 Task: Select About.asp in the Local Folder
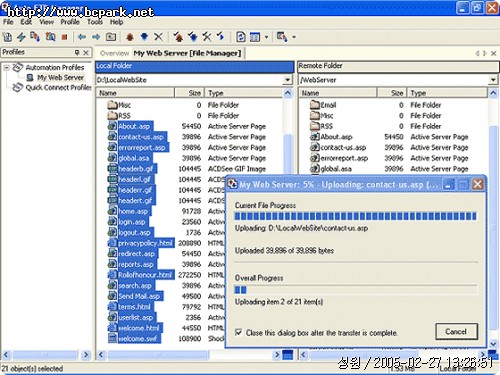134,126
